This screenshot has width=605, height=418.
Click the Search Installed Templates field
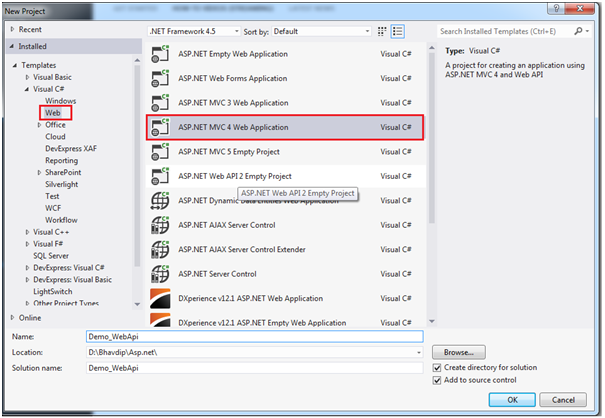505,31
